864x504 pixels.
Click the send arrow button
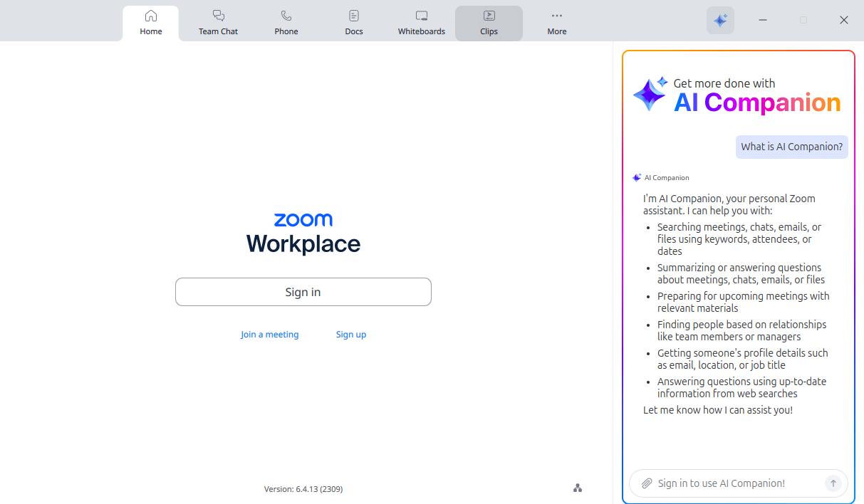point(833,483)
